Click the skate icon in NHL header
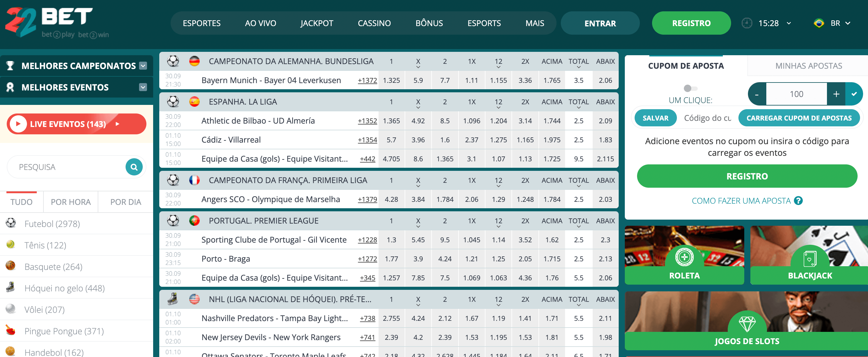The height and width of the screenshot is (357, 868). tap(173, 299)
